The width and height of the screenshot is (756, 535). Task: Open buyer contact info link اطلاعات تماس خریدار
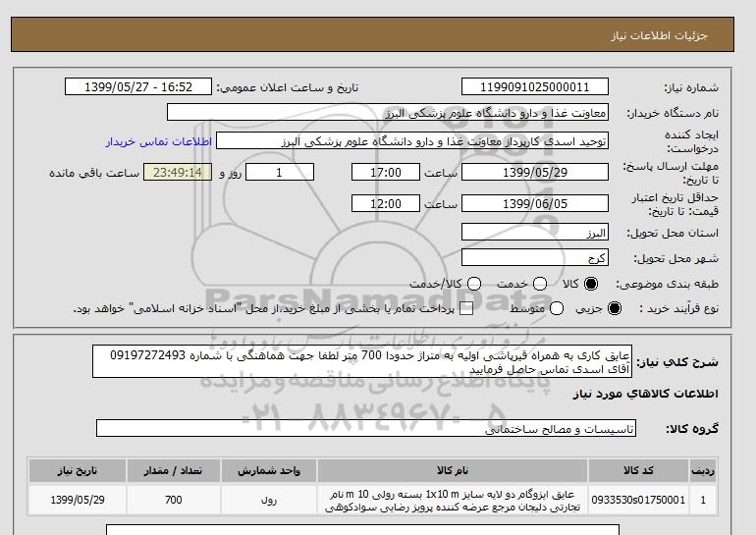159,142
